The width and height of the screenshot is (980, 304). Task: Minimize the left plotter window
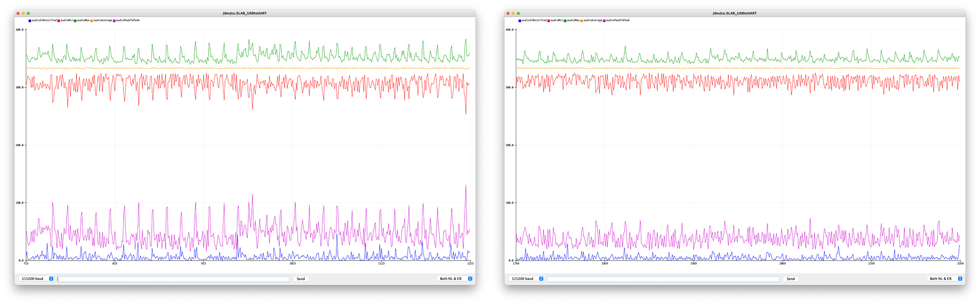point(23,13)
